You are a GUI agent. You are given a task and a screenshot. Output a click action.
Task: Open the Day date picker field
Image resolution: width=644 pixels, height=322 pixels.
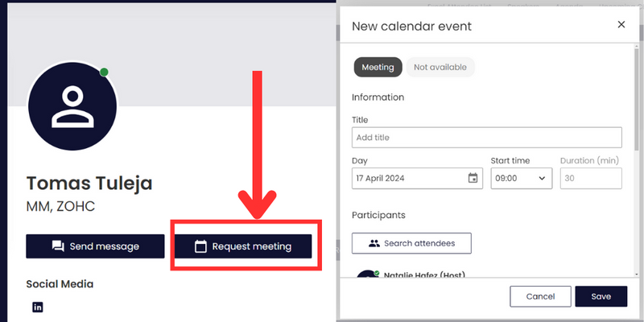(x=417, y=178)
